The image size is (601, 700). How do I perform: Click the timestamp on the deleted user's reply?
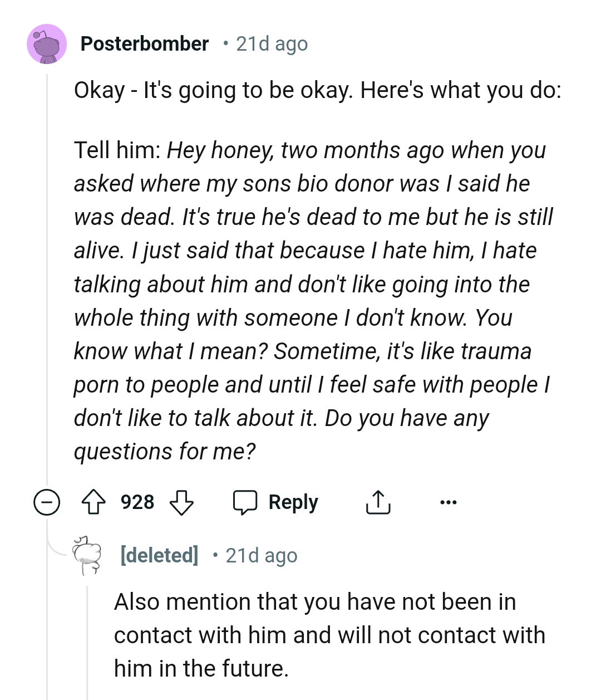pos(262,555)
